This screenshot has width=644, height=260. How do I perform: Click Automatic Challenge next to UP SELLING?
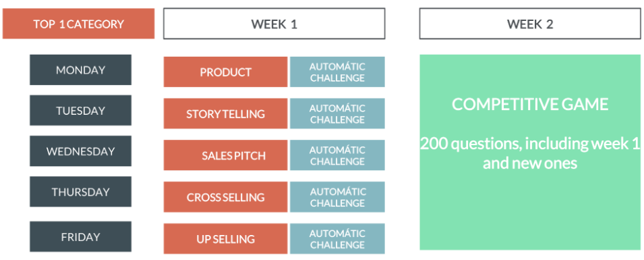click(337, 238)
